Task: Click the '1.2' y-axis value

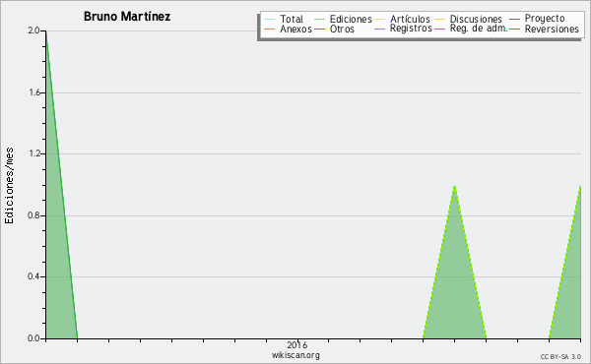Action: [x=33, y=153]
